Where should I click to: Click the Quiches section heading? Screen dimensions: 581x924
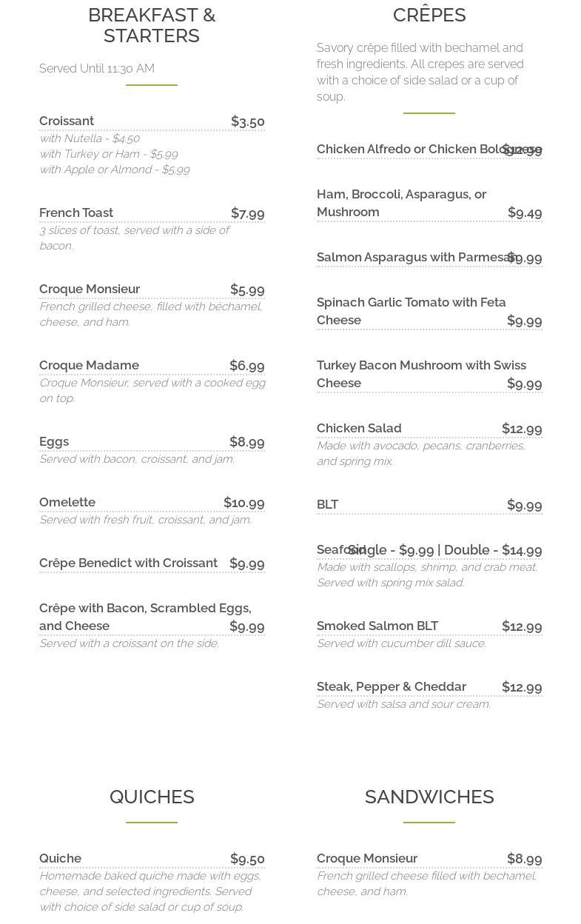pos(152,797)
